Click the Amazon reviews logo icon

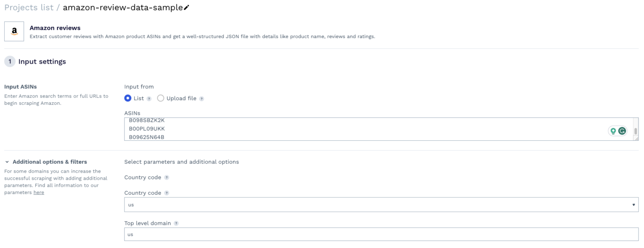(14, 30)
